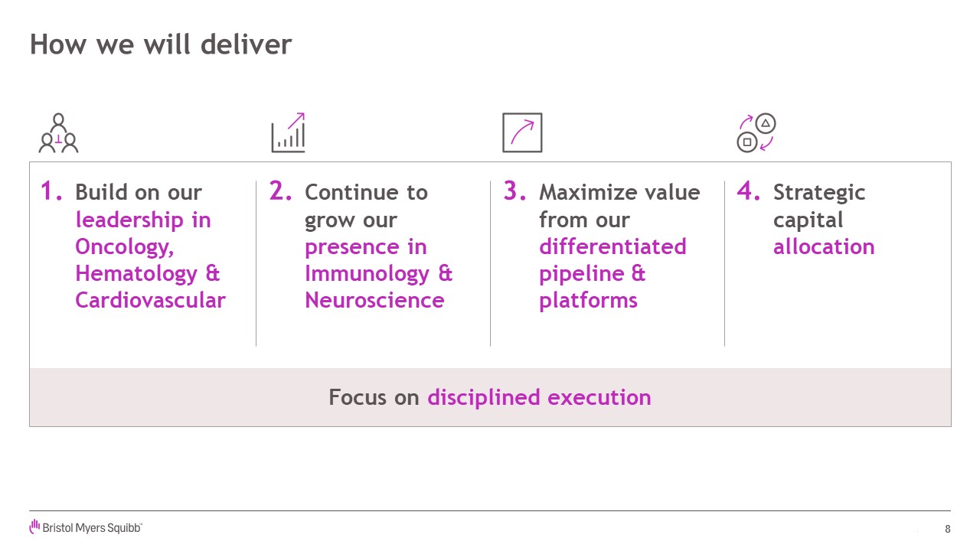Viewport: 980px width, 551px height.
Task: Click the number 2. label
Action: [x=281, y=191]
